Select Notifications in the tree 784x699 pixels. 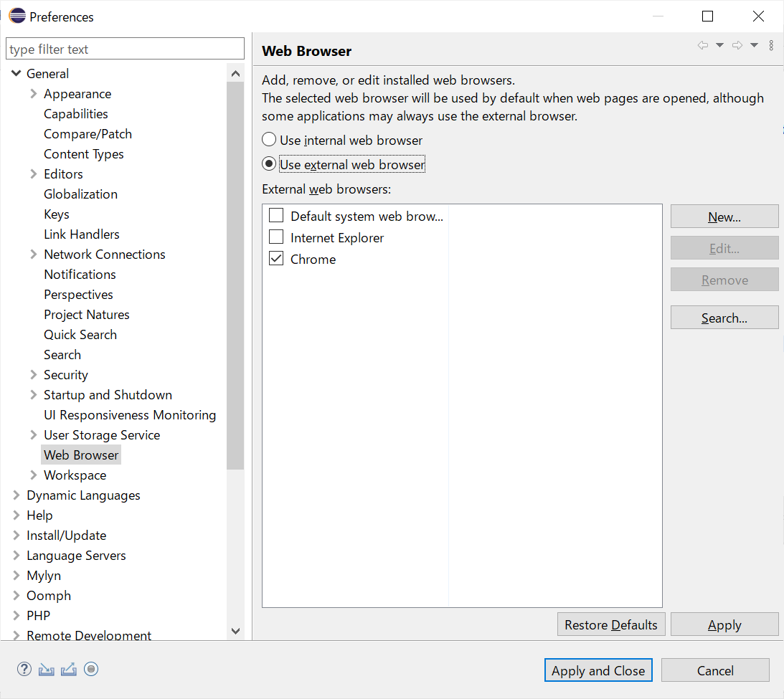pos(80,275)
